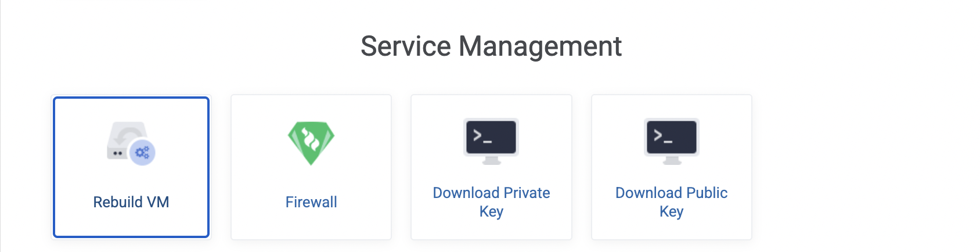Image resolution: width=980 pixels, height=252 pixels.
Task: Click the green Firewall gem icon
Action: (x=311, y=143)
